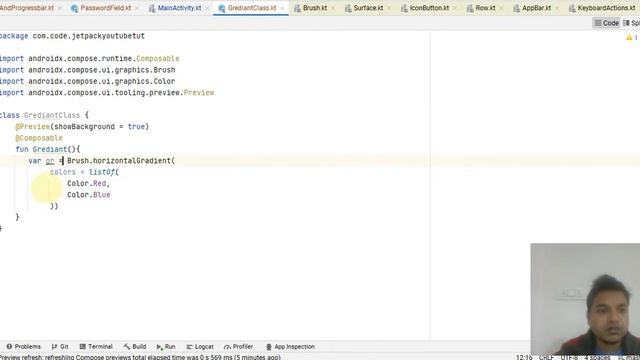Close the PasswordField.kt tab
Screen dimensions: 640x360
[x=137, y=8]
